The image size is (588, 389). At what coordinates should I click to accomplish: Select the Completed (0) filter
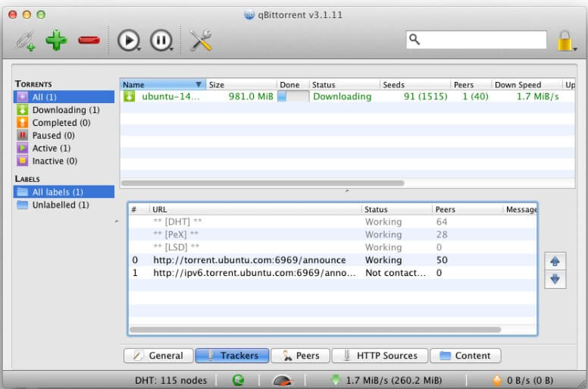point(64,123)
